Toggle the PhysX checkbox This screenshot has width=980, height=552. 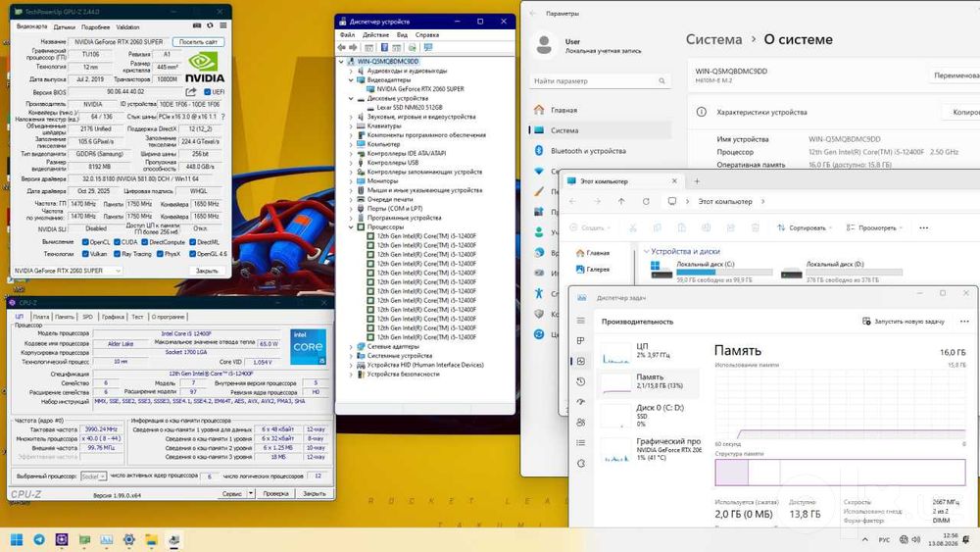coord(160,254)
